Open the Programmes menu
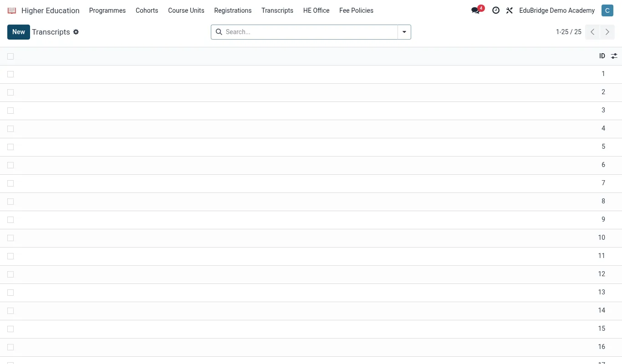 click(107, 10)
